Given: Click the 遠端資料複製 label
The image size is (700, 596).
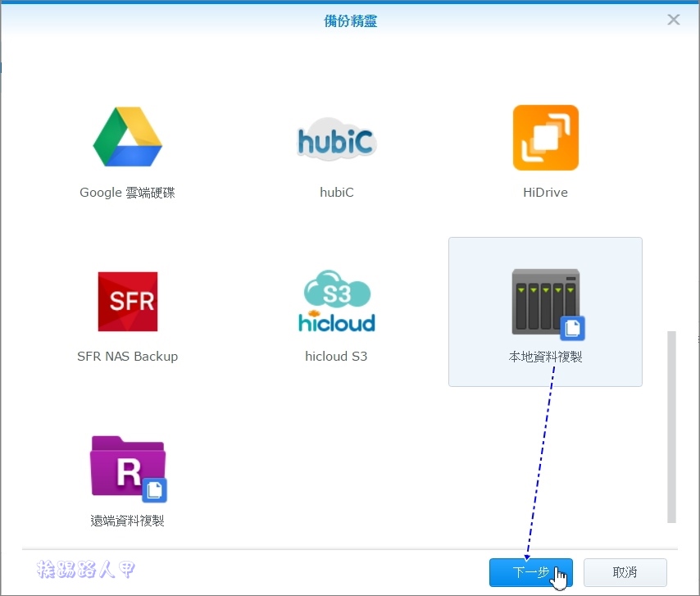Looking at the screenshot, I should click(x=127, y=521).
